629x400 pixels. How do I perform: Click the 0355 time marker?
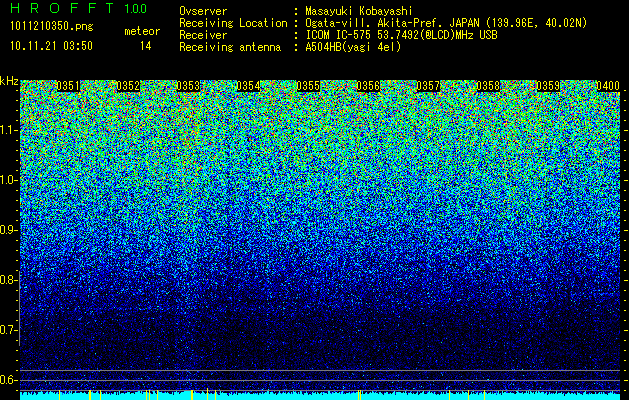point(308,86)
